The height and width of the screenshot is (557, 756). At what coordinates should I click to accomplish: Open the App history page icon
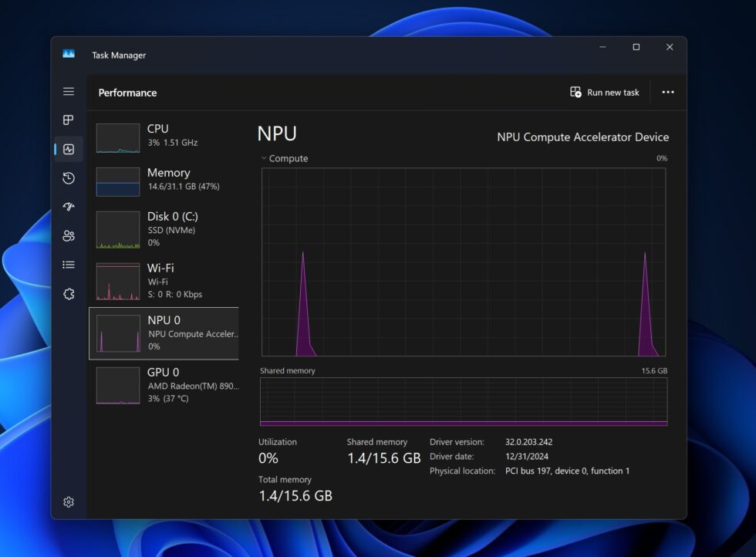pyautogui.click(x=69, y=177)
